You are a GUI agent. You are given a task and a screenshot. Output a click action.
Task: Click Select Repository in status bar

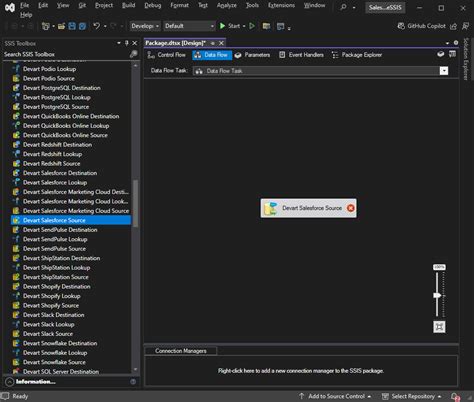click(411, 396)
